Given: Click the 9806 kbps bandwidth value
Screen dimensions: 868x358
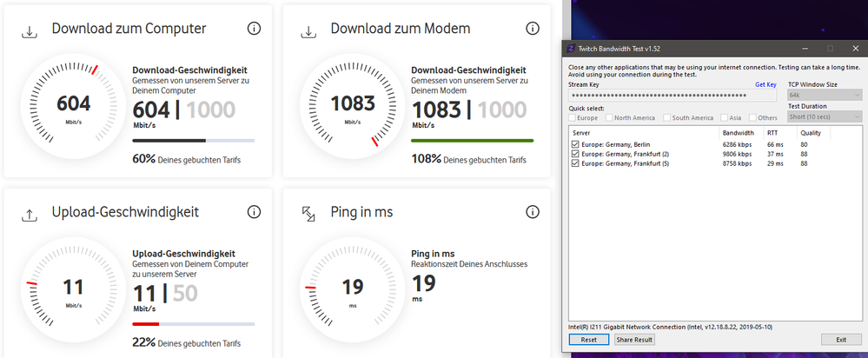Looking at the screenshot, I should (x=737, y=154).
